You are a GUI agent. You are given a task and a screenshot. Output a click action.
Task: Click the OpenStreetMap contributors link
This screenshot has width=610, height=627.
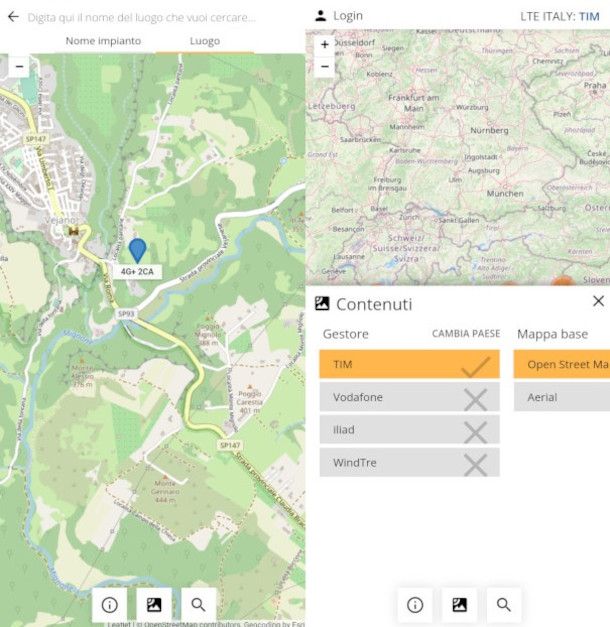coord(192,624)
